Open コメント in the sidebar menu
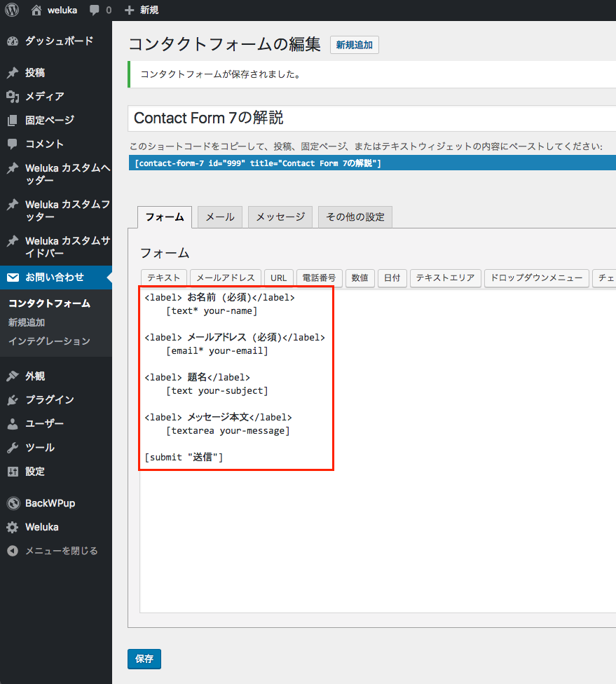This screenshot has height=684, width=616. pos(44,144)
